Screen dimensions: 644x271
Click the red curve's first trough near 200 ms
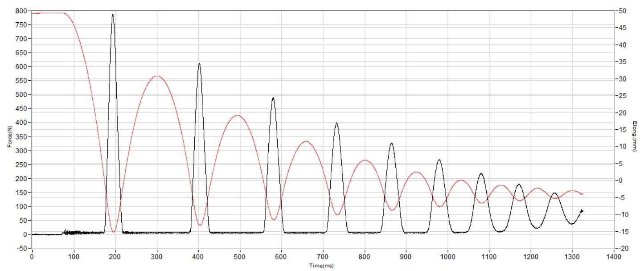[114, 232]
